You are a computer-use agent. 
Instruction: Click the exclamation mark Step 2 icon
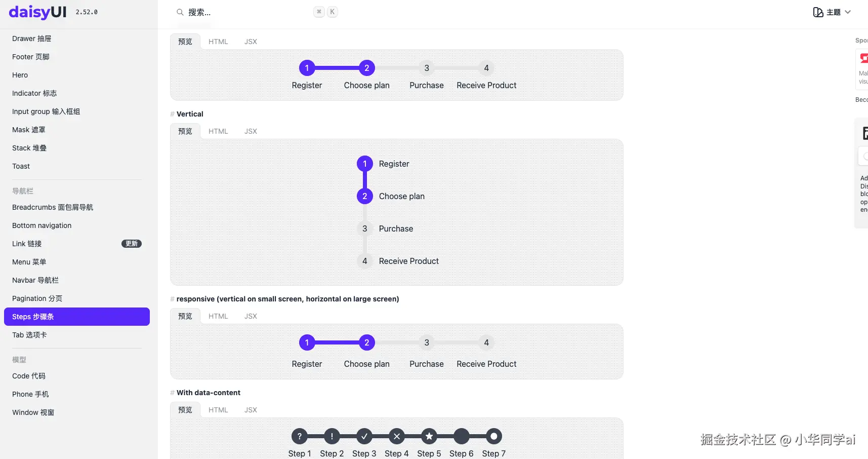332,436
